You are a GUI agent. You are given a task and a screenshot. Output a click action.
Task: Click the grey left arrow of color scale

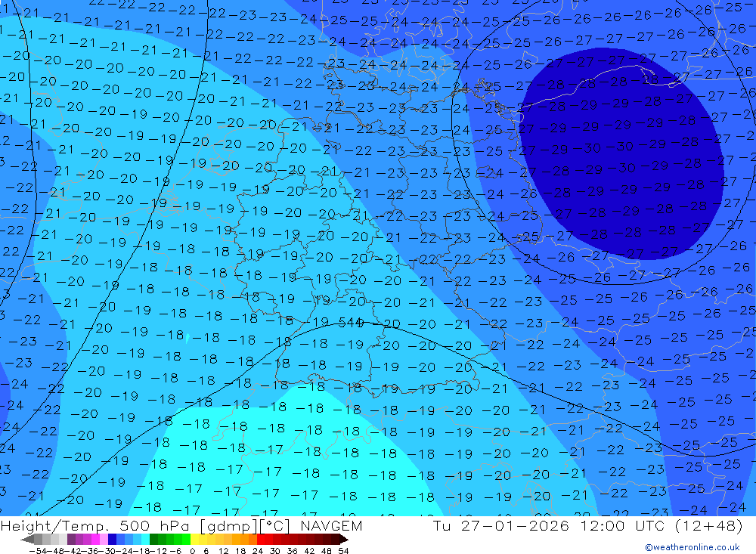coord(27,539)
